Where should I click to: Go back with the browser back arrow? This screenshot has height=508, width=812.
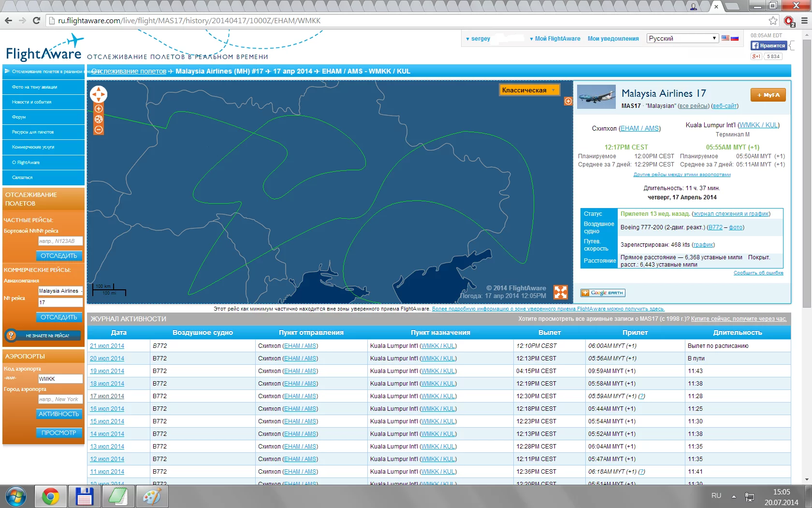[8, 20]
